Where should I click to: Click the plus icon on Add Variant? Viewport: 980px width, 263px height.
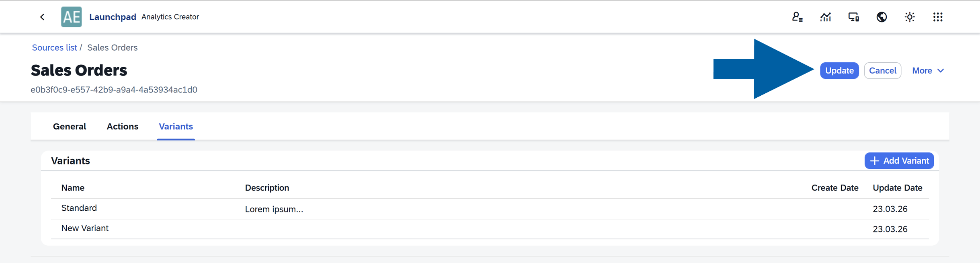click(874, 161)
